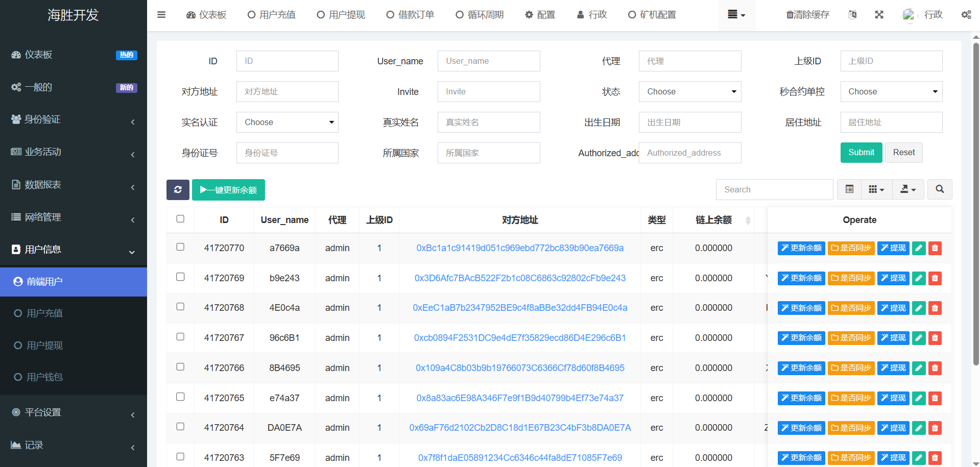Image resolution: width=980 pixels, height=467 pixels.
Task: Click the hamburger sidebar toggle icon
Action: click(161, 15)
